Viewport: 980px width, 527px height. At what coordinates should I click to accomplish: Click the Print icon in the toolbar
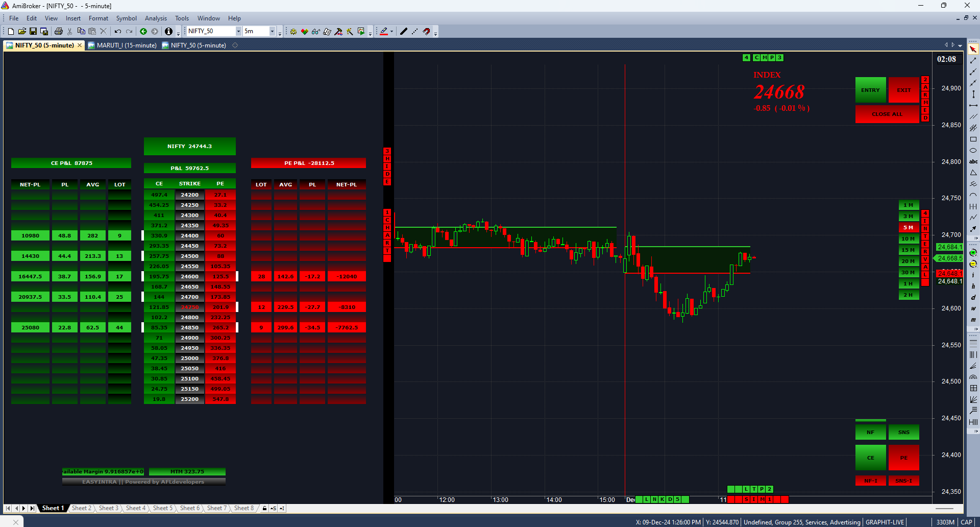click(59, 32)
